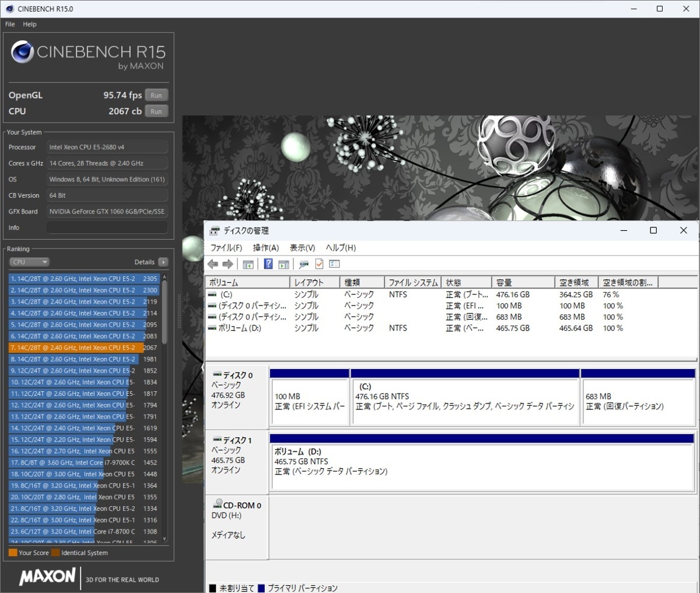Viewport: 700px width, 593px height.
Task: Select the 100 MB EFI partition block on Disk 0
Action: [310, 396]
